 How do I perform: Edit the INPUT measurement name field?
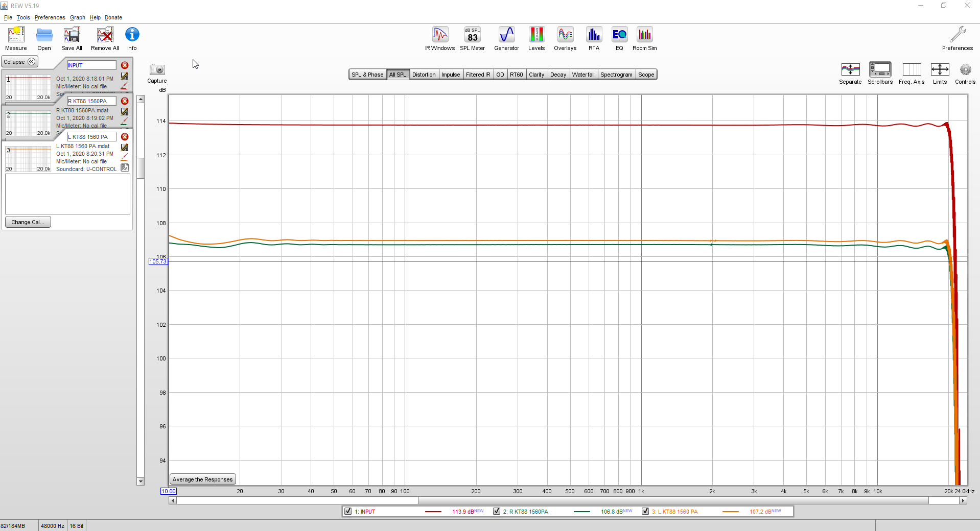click(92, 65)
